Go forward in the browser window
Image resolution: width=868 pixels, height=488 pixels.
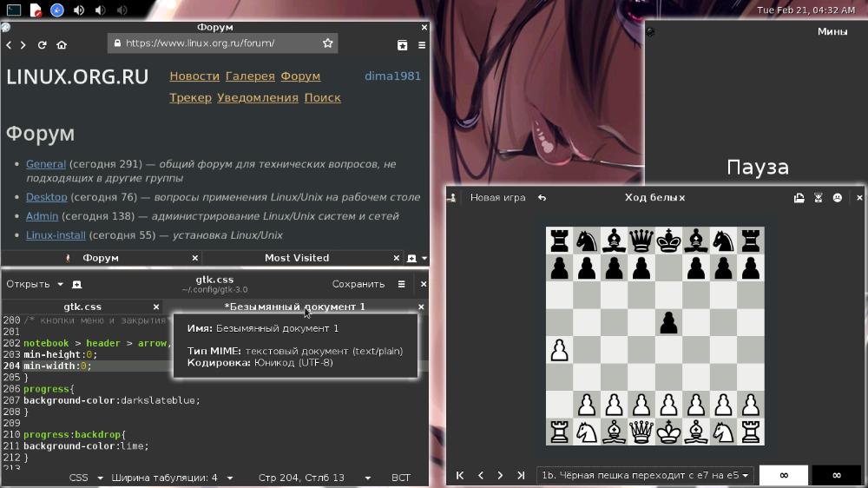pos(23,45)
